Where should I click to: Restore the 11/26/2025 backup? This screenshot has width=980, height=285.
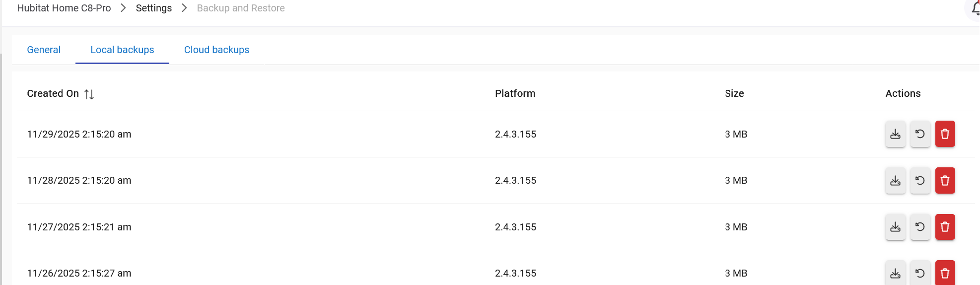[x=920, y=273]
